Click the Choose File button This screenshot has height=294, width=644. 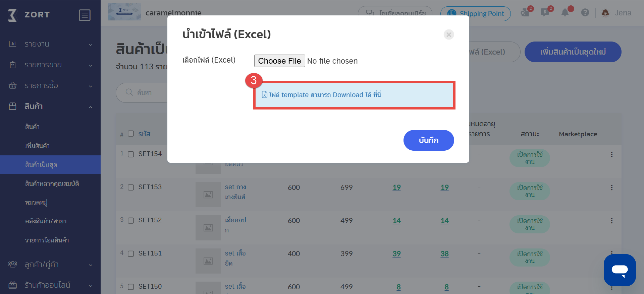tap(279, 61)
